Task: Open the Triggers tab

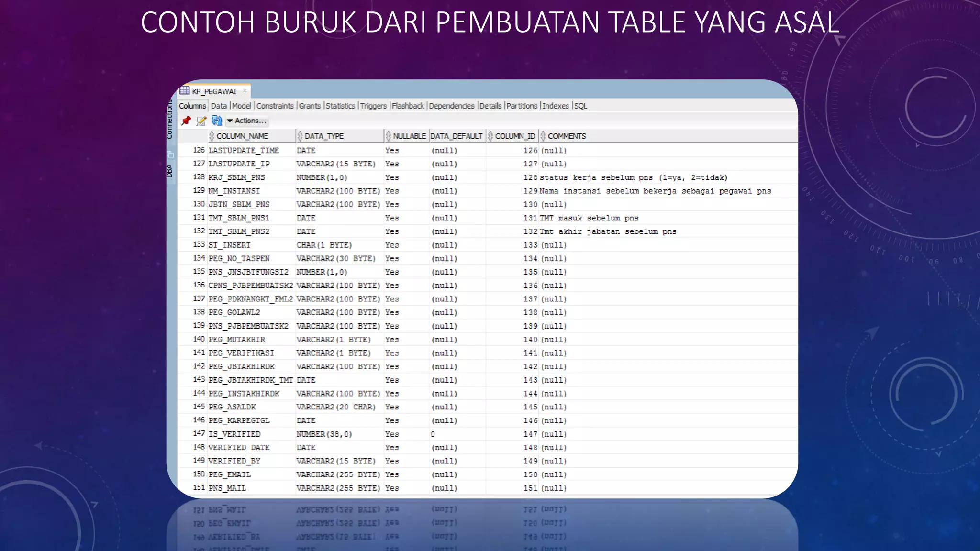Action: coord(373,106)
